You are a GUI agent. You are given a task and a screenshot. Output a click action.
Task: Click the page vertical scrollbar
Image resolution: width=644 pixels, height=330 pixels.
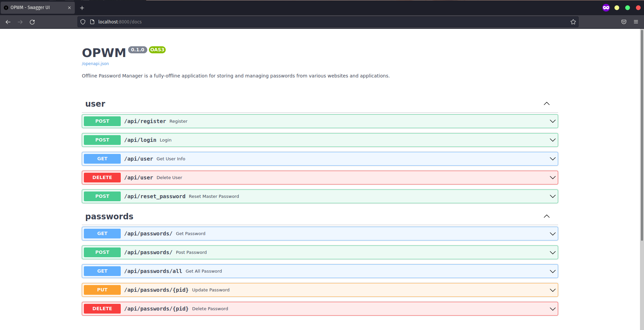click(642, 135)
